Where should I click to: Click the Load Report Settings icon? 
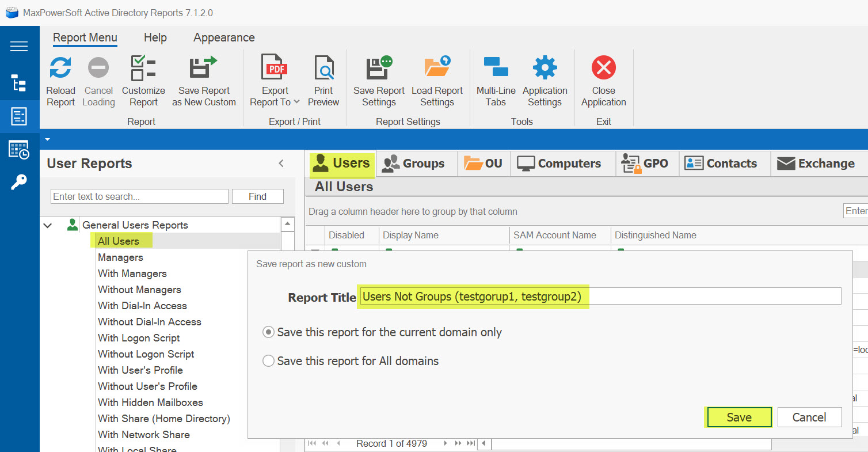pyautogui.click(x=437, y=67)
